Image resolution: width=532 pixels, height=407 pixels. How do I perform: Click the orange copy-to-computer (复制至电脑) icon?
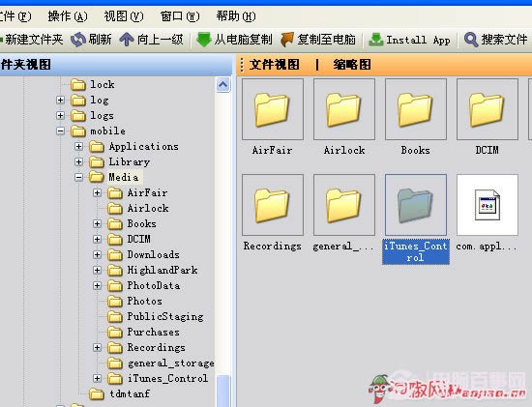[x=287, y=40]
